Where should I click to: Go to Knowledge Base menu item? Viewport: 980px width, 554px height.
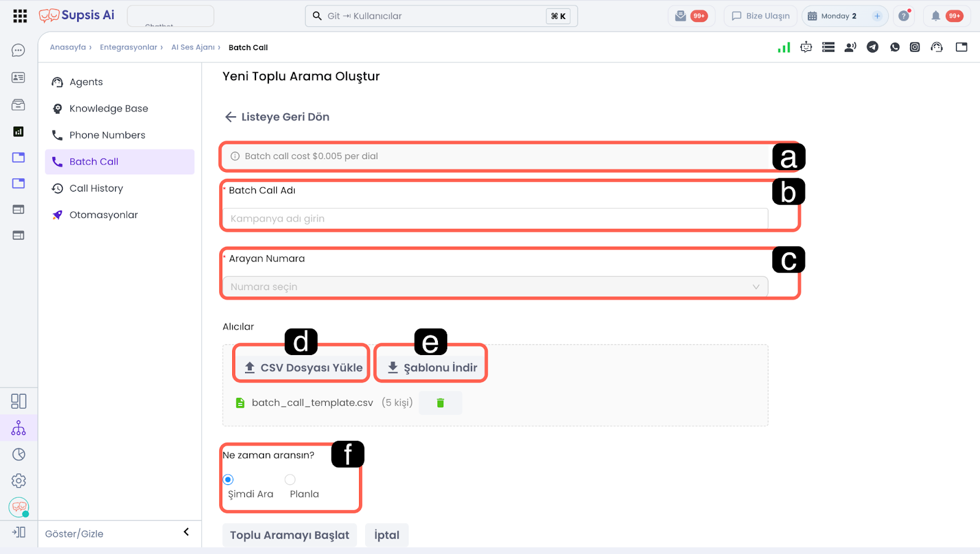(x=108, y=109)
